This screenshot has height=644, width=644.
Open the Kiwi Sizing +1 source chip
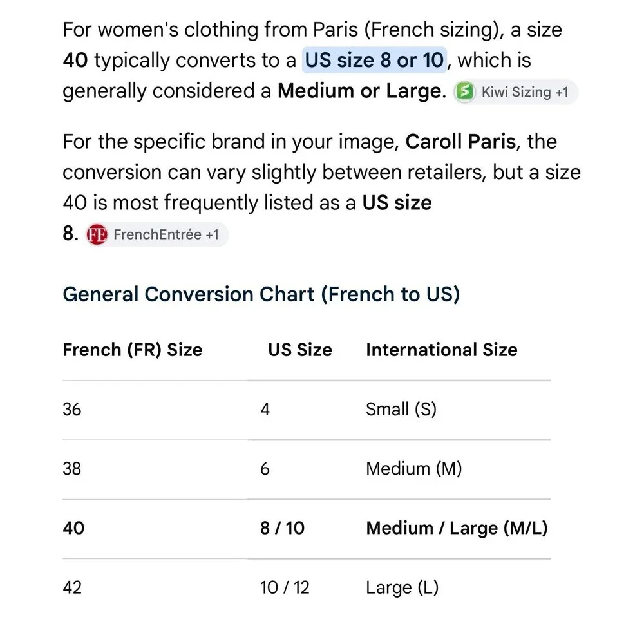[516, 91]
